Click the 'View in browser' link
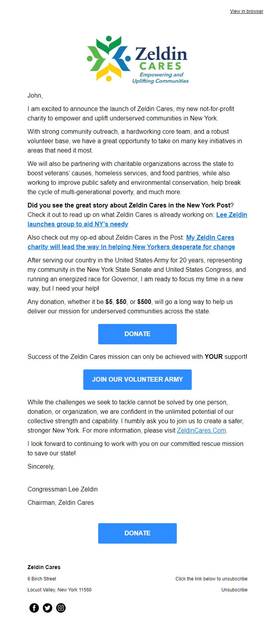This screenshot has width=275, height=644. pyautogui.click(x=246, y=11)
